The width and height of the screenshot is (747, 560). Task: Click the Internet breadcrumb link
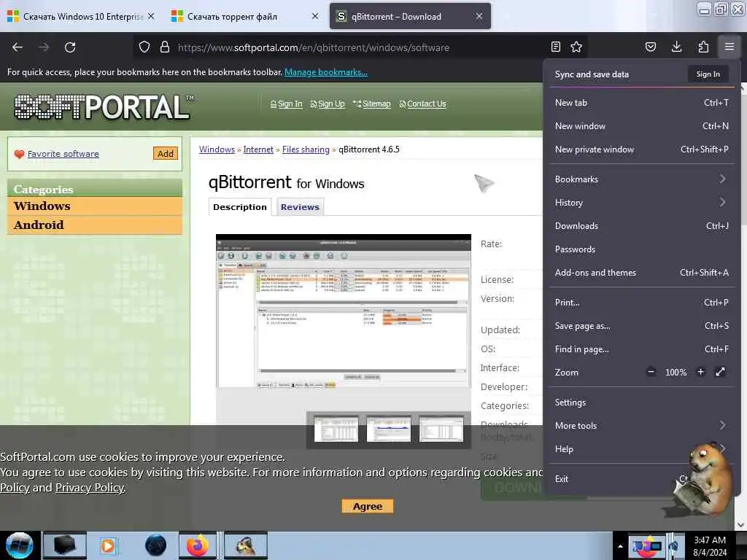(258, 149)
